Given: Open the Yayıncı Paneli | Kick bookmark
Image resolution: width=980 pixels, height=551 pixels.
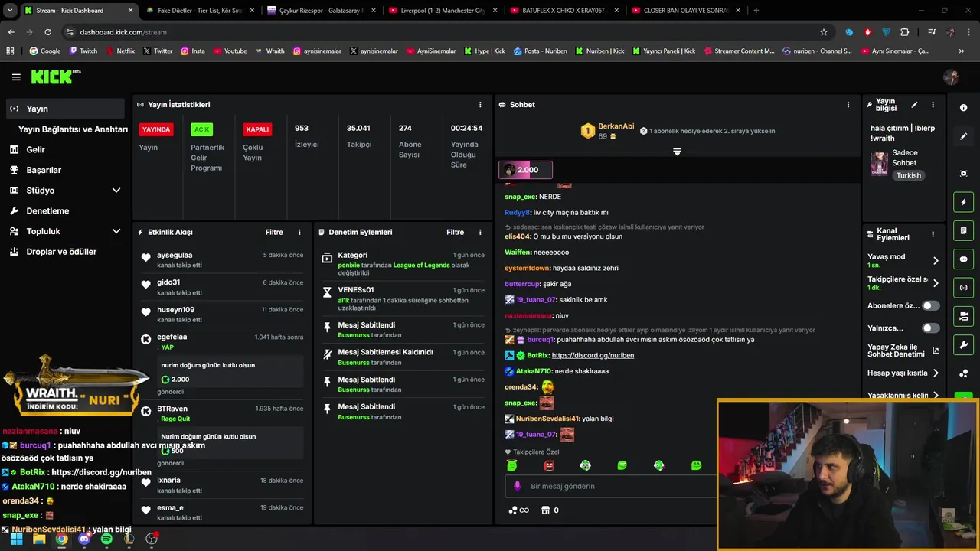Looking at the screenshot, I should (663, 51).
